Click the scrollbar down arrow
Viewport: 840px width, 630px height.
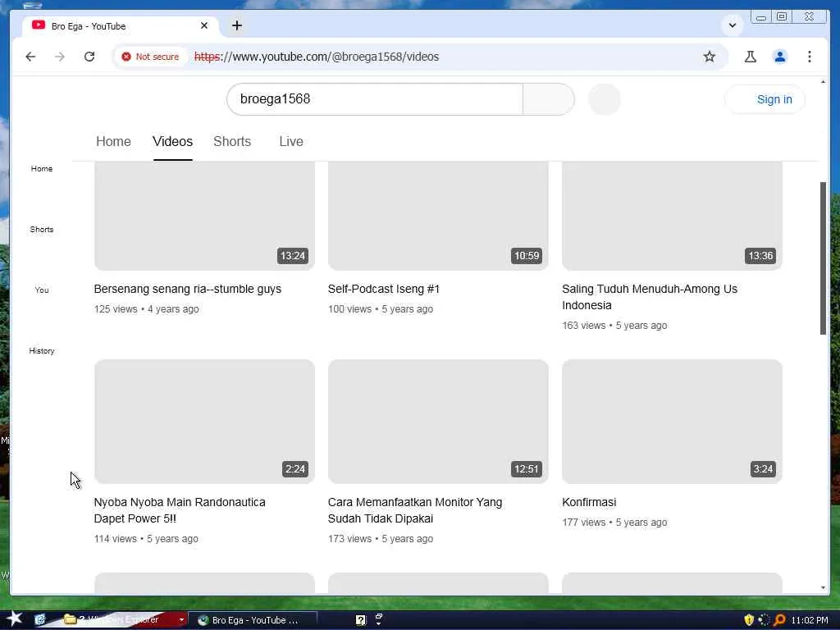click(823, 587)
